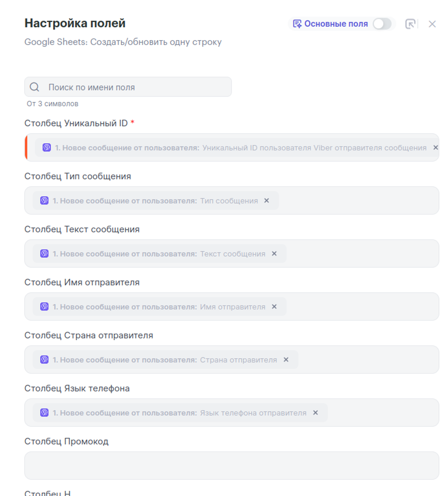448x496 pixels.
Task: Remove the Текст сообщения tag
Action: point(274,254)
